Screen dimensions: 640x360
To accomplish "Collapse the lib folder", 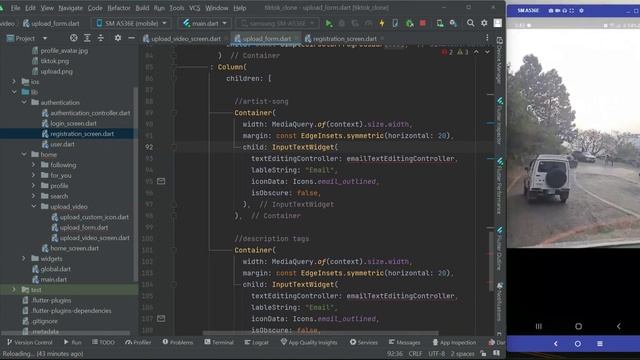I will coord(14,92).
